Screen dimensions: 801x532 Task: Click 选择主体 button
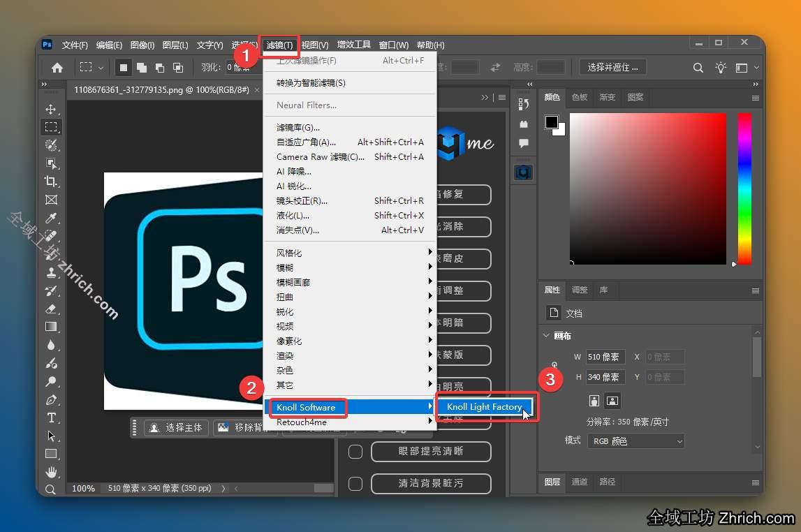pos(176,427)
